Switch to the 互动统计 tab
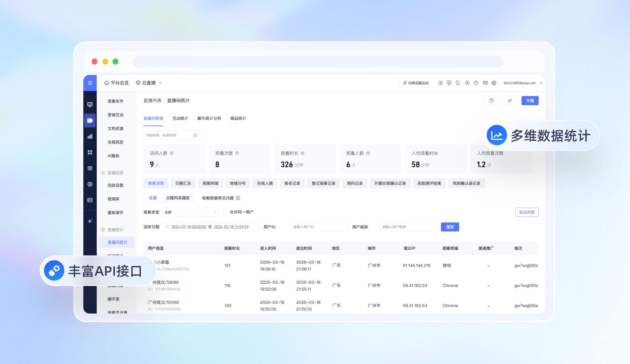Viewport: 630px width, 364px height. point(180,118)
